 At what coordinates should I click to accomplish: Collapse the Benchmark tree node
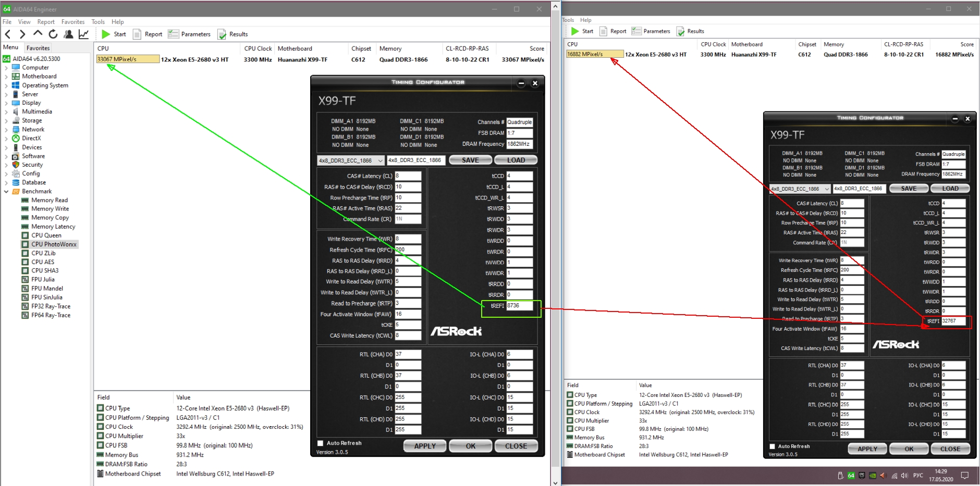(x=6, y=192)
